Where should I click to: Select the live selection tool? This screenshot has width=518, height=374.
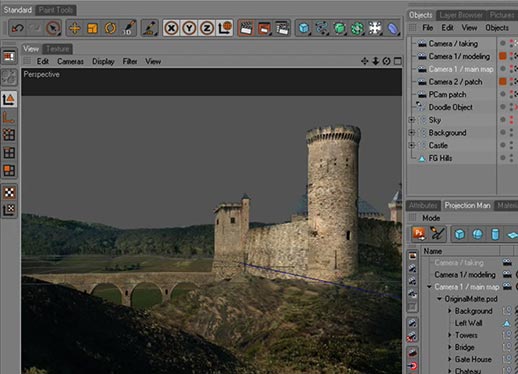(x=53, y=28)
